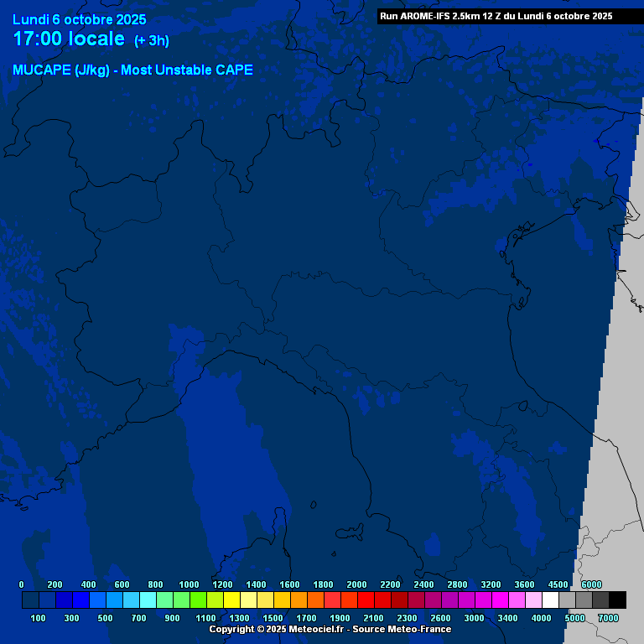The width and height of the screenshot is (644, 644).
Task: Click the orange swatch in the legend
Action: 299,600
